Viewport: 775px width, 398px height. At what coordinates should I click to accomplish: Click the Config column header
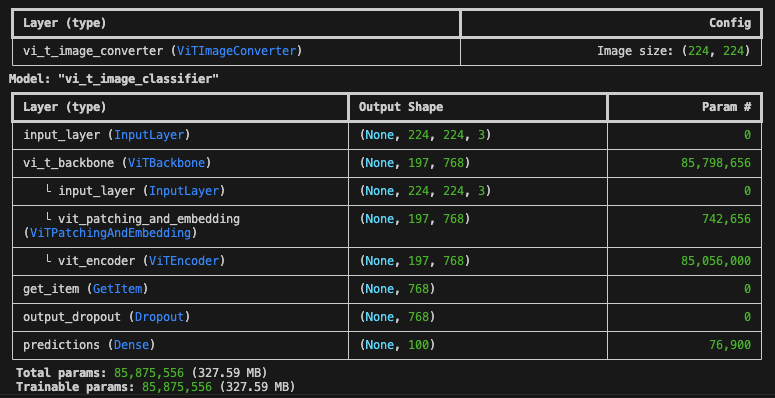click(730, 23)
